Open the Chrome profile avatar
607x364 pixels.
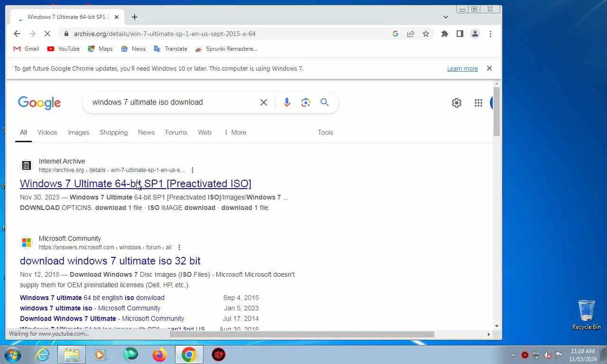point(475,34)
